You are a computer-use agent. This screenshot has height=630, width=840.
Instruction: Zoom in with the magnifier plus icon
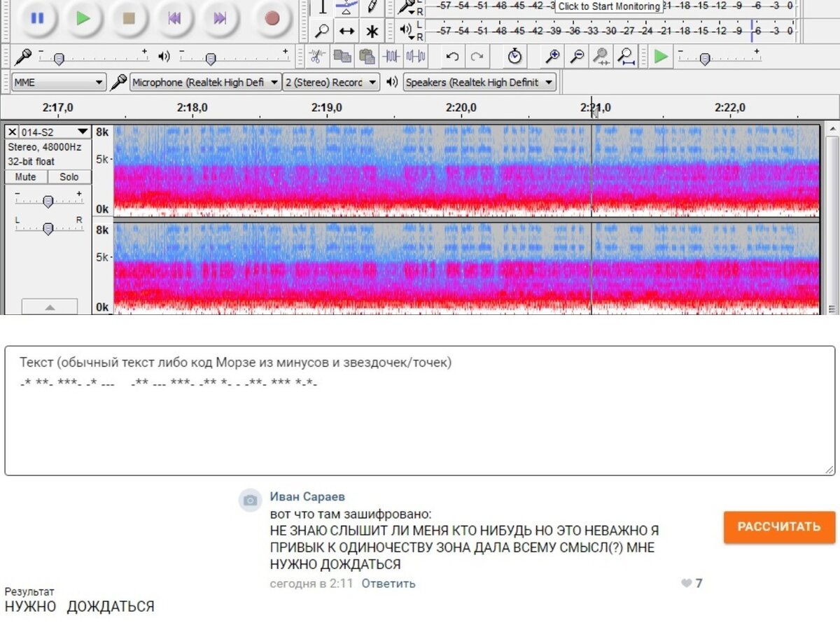click(553, 56)
